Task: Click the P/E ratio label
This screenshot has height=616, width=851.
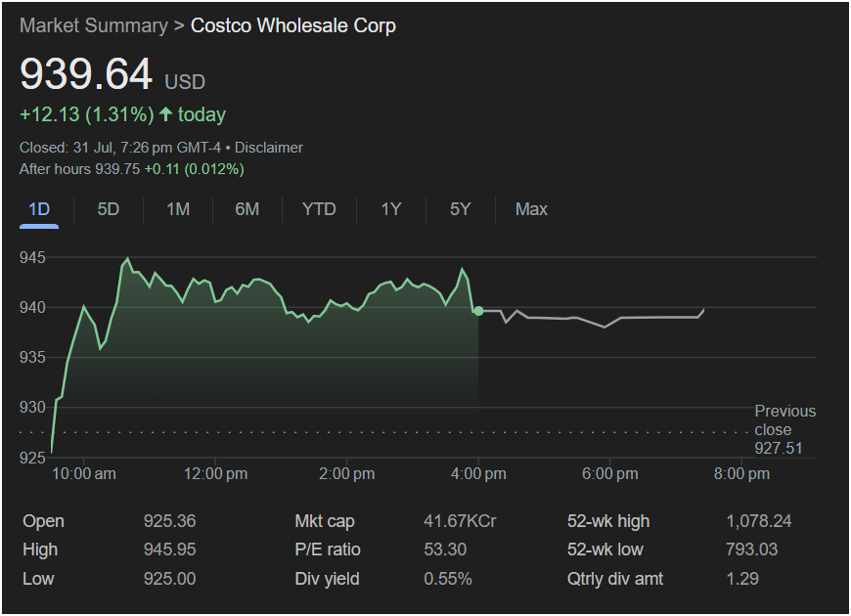Action: pyautogui.click(x=328, y=550)
